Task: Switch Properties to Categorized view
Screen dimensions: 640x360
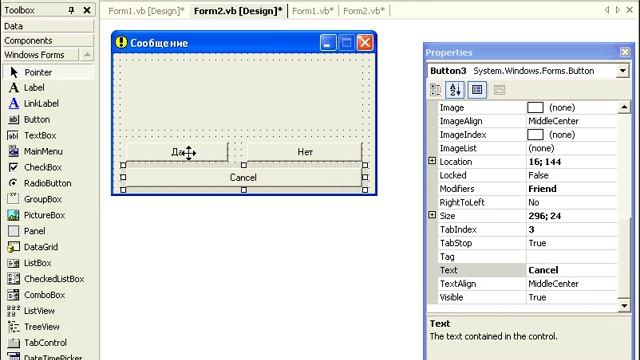Action: [x=436, y=90]
